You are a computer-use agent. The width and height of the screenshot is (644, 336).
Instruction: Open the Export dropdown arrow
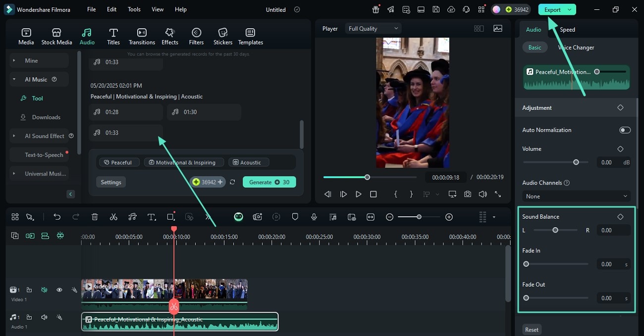[x=570, y=9]
